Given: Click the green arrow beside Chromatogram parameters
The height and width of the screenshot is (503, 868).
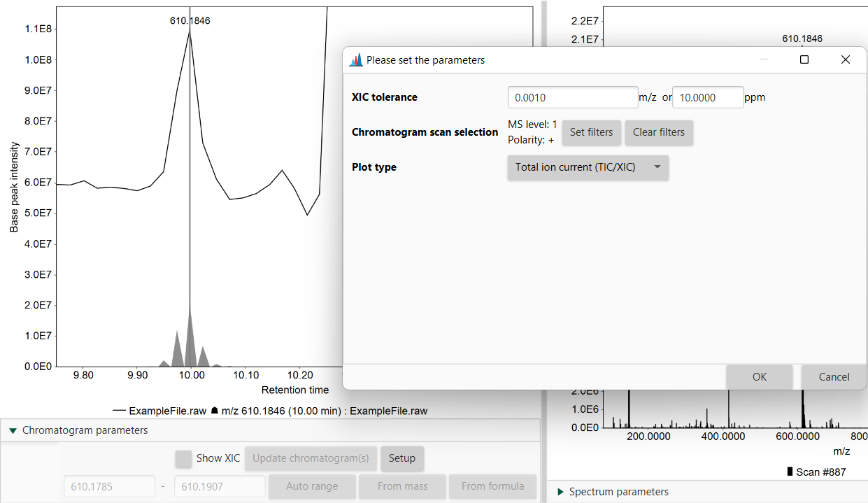Looking at the screenshot, I should coord(12,430).
